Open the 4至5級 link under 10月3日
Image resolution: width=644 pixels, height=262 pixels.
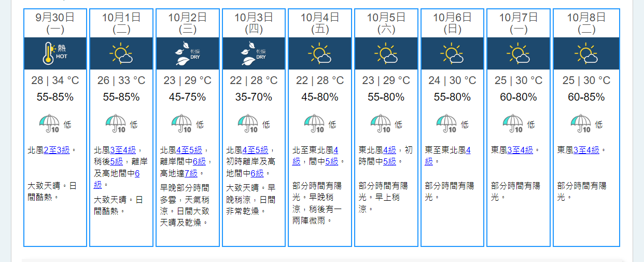click(x=255, y=150)
